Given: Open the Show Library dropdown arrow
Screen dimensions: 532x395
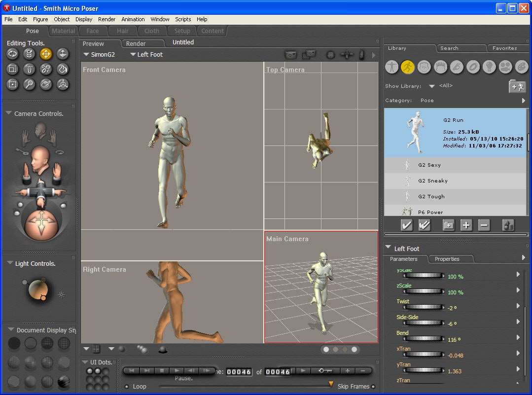Looking at the screenshot, I should tap(431, 86).
